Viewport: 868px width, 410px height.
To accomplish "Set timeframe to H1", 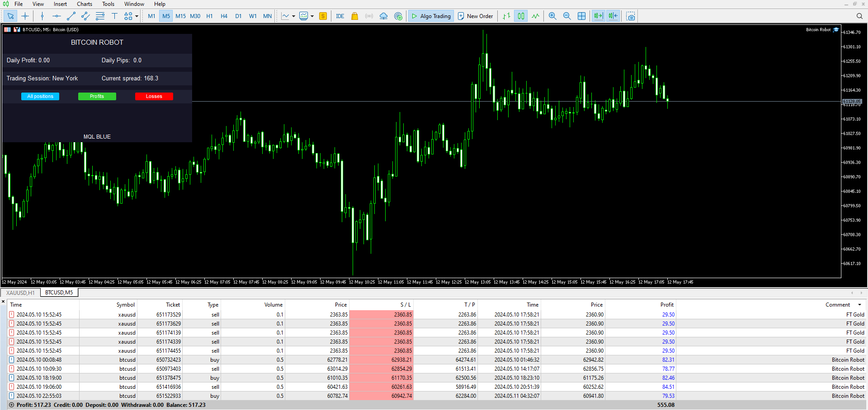I will (x=209, y=16).
